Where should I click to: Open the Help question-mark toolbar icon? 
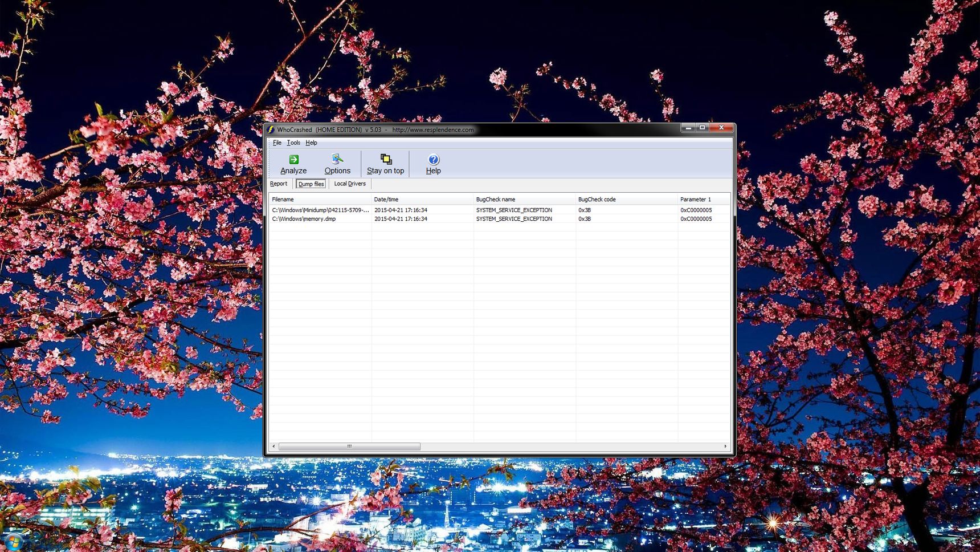[434, 159]
